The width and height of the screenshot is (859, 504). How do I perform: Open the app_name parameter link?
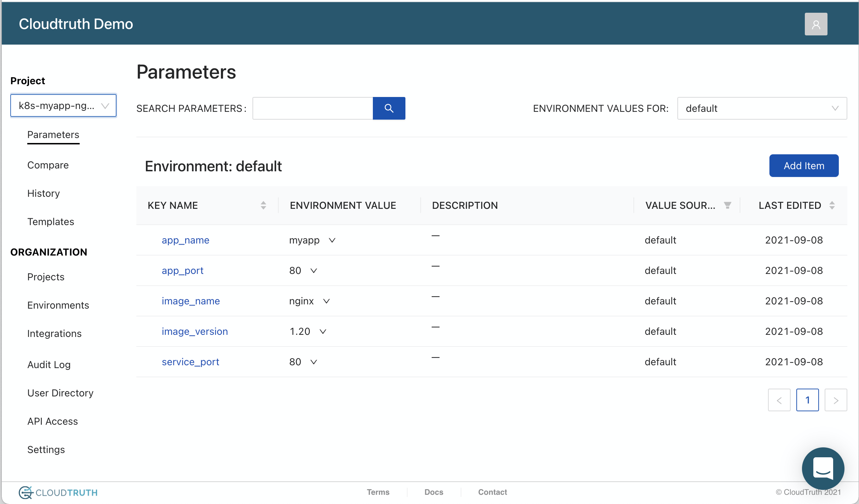pos(186,240)
